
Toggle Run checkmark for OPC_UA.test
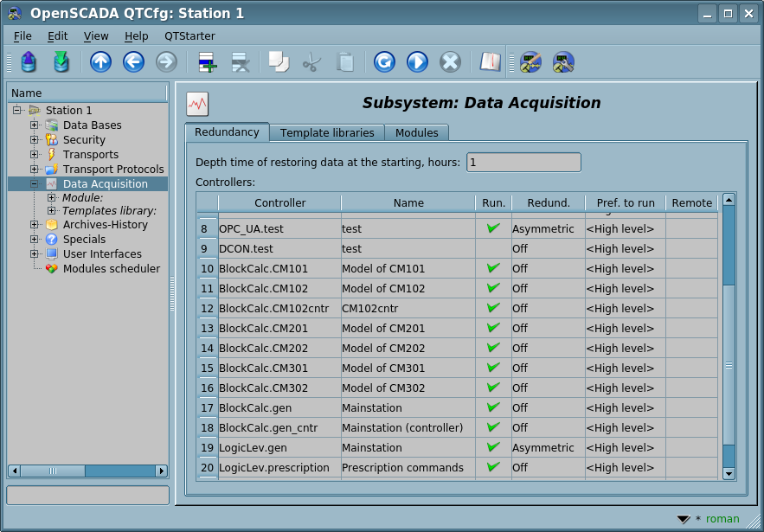[493, 229]
